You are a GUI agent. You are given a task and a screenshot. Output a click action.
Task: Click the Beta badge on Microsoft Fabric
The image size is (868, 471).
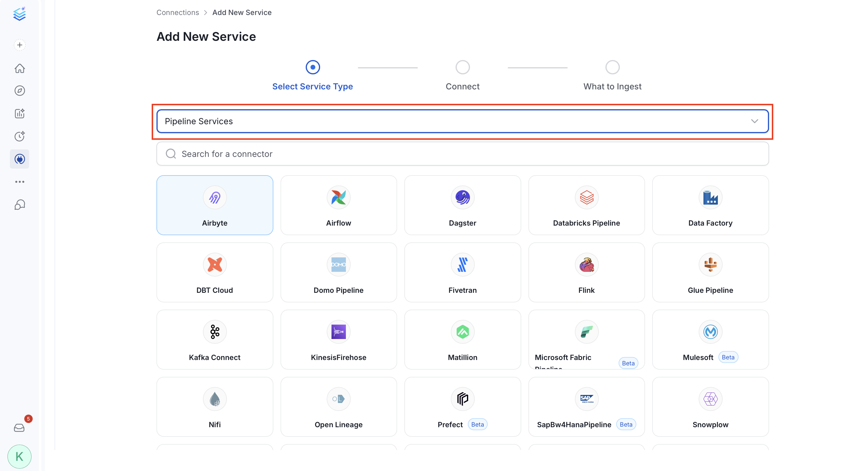click(x=628, y=363)
